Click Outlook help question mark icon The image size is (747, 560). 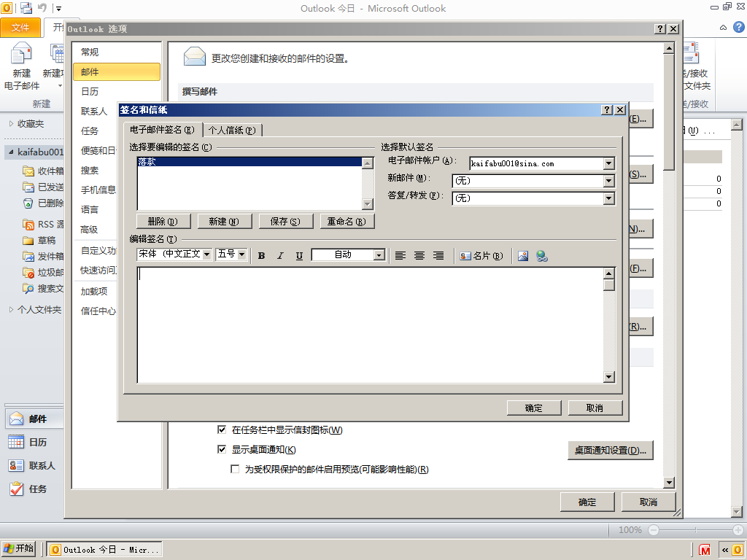click(738, 27)
